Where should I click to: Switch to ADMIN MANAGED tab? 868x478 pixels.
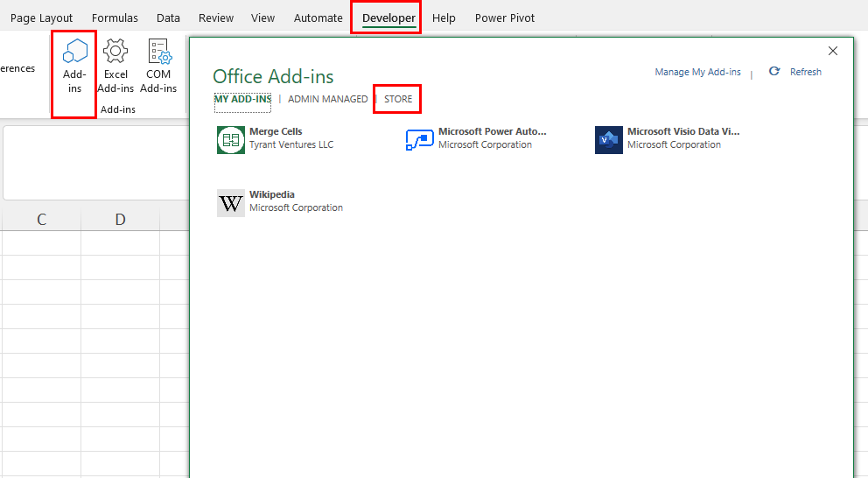[328, 99]
